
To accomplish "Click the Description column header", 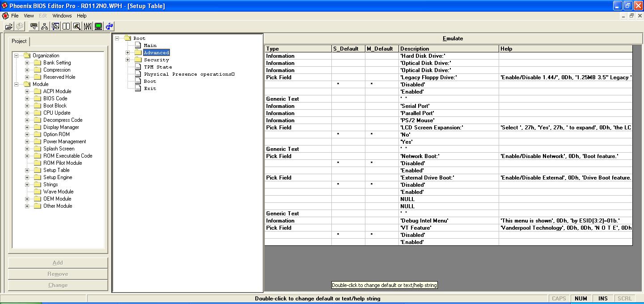I will [x=449, y=49].
